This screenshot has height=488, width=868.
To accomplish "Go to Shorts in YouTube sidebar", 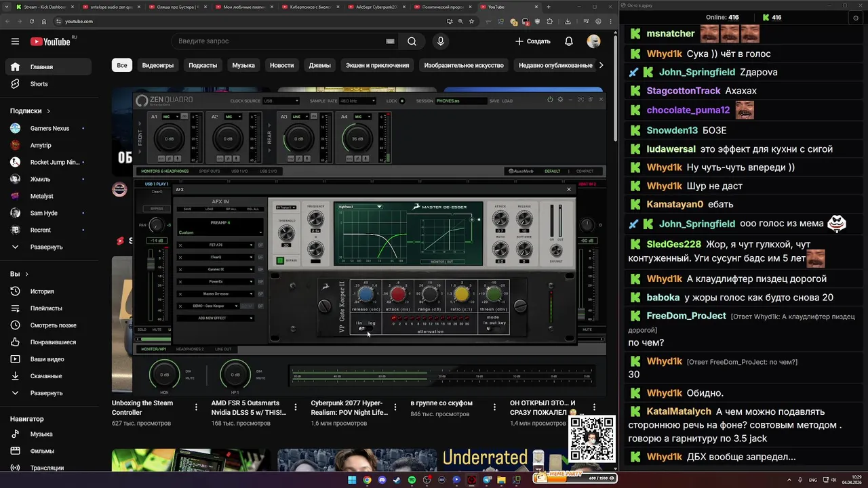I will click(x=48, y=84).
